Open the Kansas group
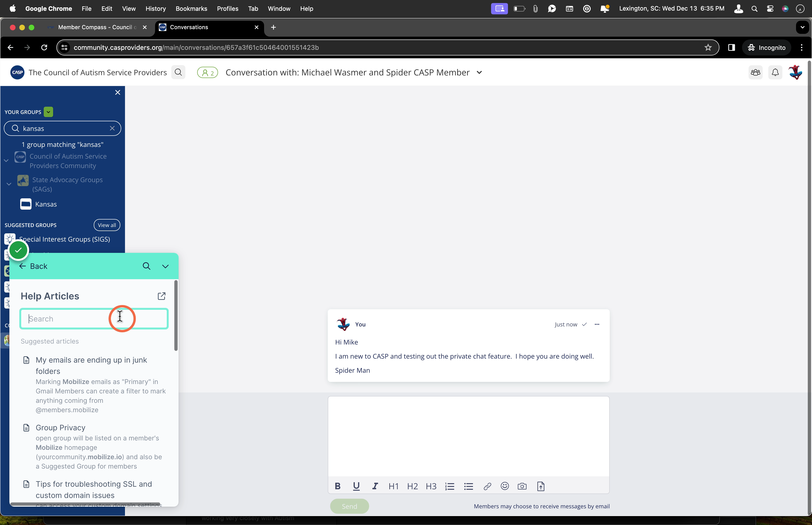Screen dimensions: 812x525 (x=46, y=204)
